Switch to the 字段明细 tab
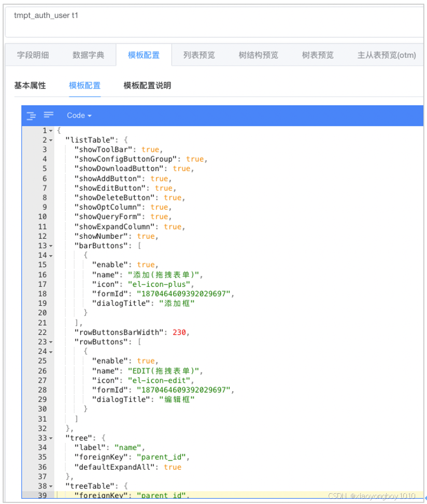The image size is (427, 504). [33, 55]
